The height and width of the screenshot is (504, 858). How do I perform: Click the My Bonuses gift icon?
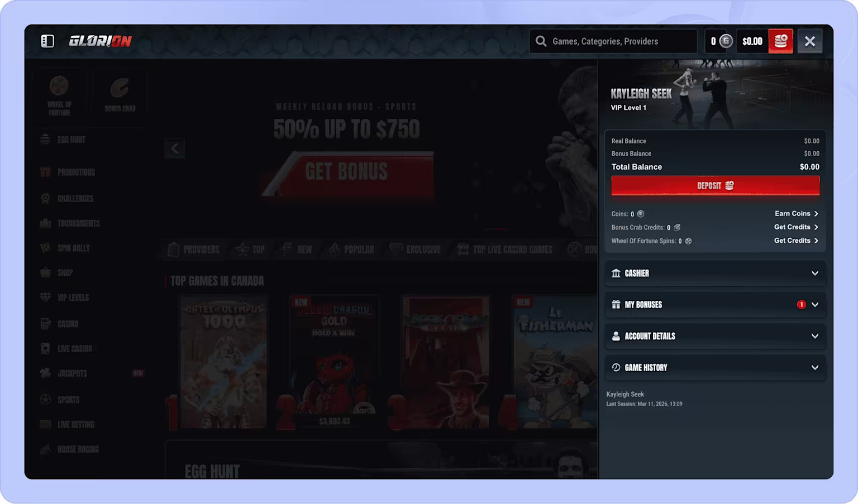pos(616,305)
